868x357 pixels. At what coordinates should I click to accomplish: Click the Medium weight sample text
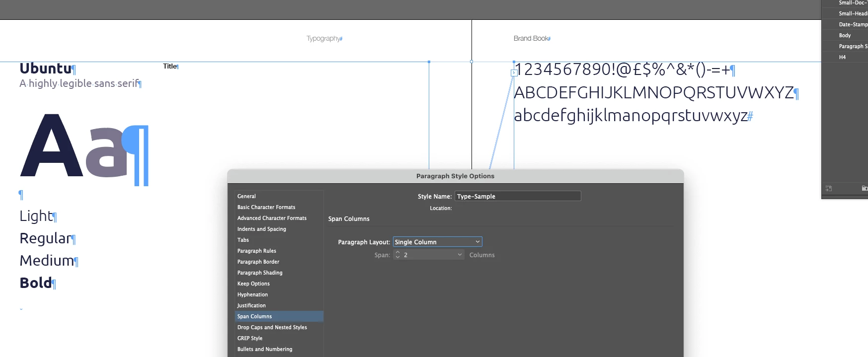tap(47, 261)
